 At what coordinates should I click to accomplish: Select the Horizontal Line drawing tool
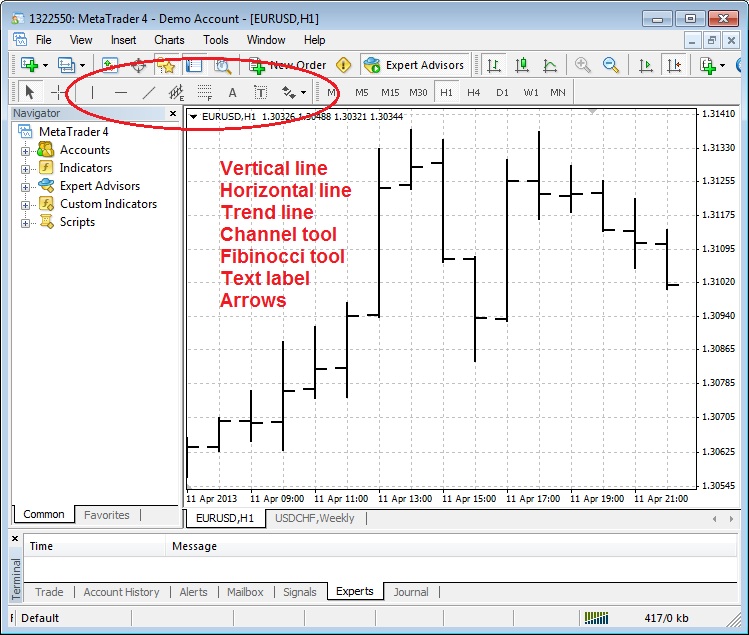click(x=121, y=92)
